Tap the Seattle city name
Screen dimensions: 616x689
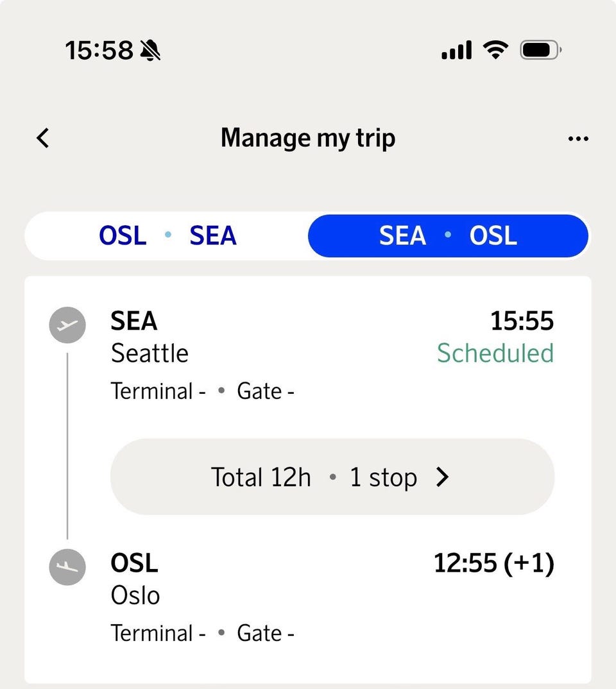click(150, 353)
